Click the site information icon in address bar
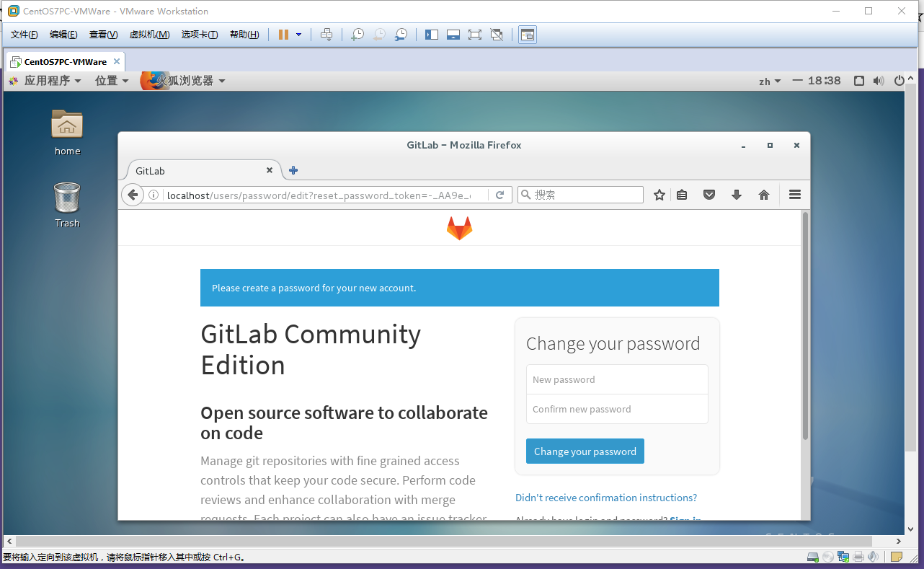Image resolution: width=924 pixels, height=569 pixels. tap(154, 195)
